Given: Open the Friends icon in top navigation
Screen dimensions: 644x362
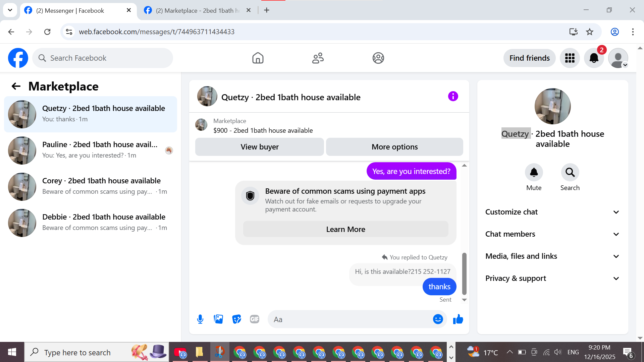Looking at the screenshot, I should pyautogui.click(x=318, y=58).
